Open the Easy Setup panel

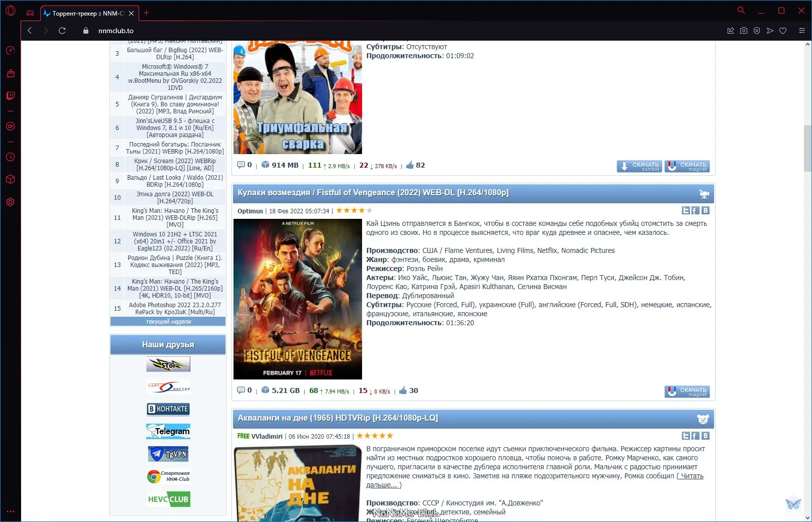[802, 31]
